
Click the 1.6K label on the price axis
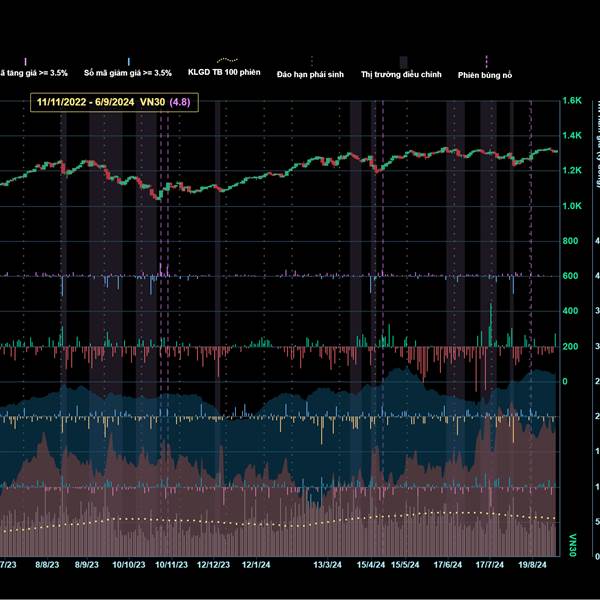point(572,101)
